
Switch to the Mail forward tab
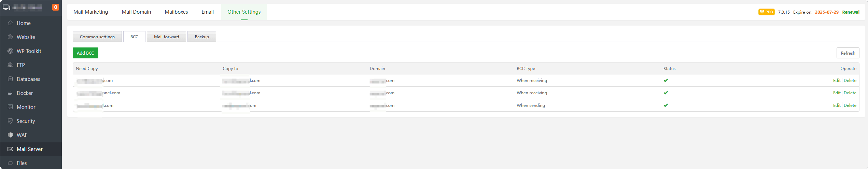point(166,37)
